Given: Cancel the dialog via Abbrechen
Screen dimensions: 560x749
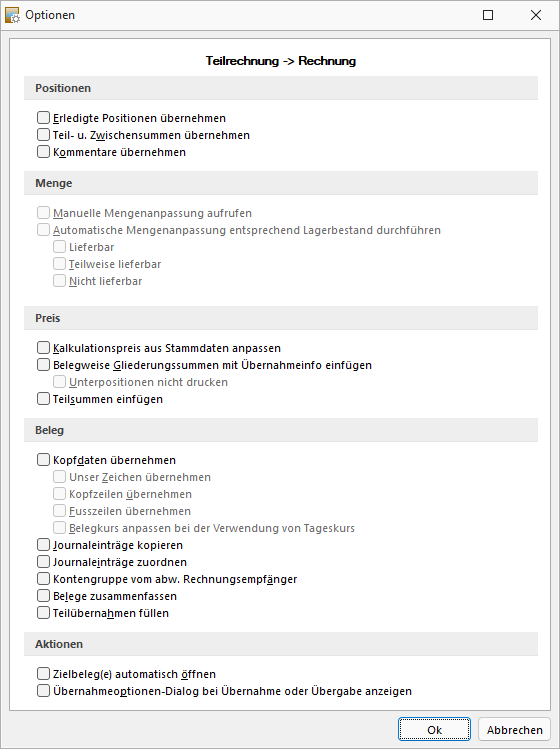Looking at the screenshot, I should [515, 729].
